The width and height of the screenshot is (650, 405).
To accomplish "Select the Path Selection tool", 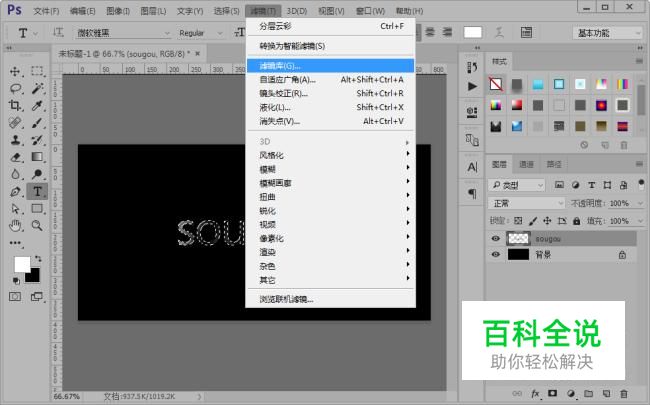I will click(x=15, y=209).
